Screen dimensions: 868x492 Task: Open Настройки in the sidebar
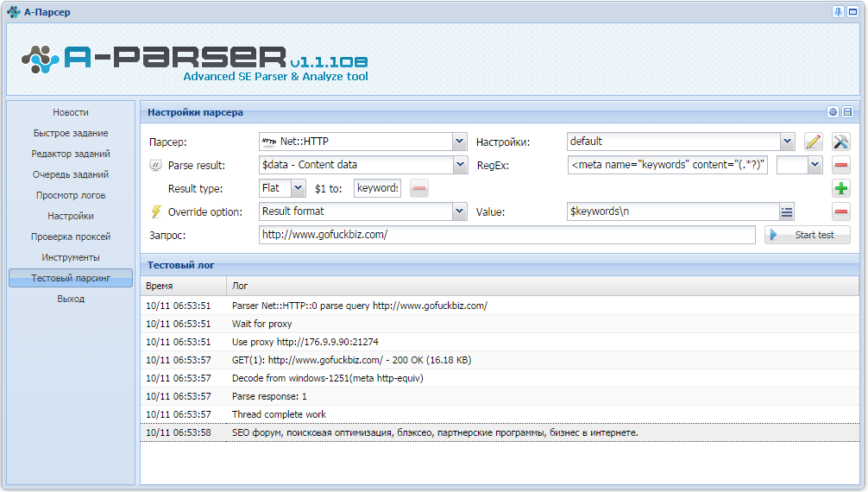[71, 216]
